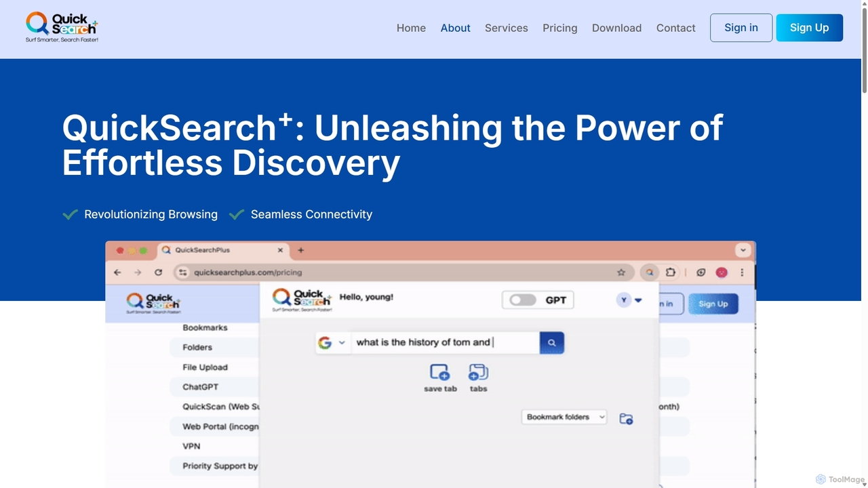Click the new tab plus icon in demo browser

click(300, 250)
